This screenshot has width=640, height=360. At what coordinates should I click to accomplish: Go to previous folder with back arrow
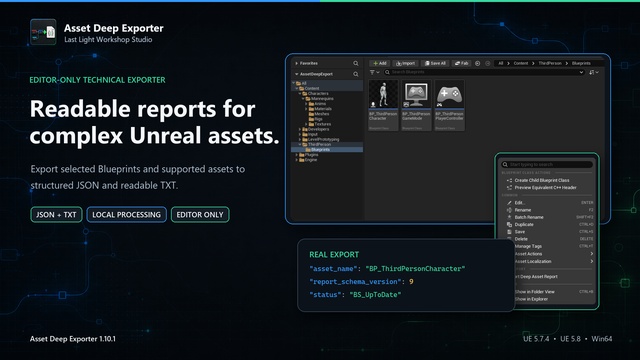[478, 63]
